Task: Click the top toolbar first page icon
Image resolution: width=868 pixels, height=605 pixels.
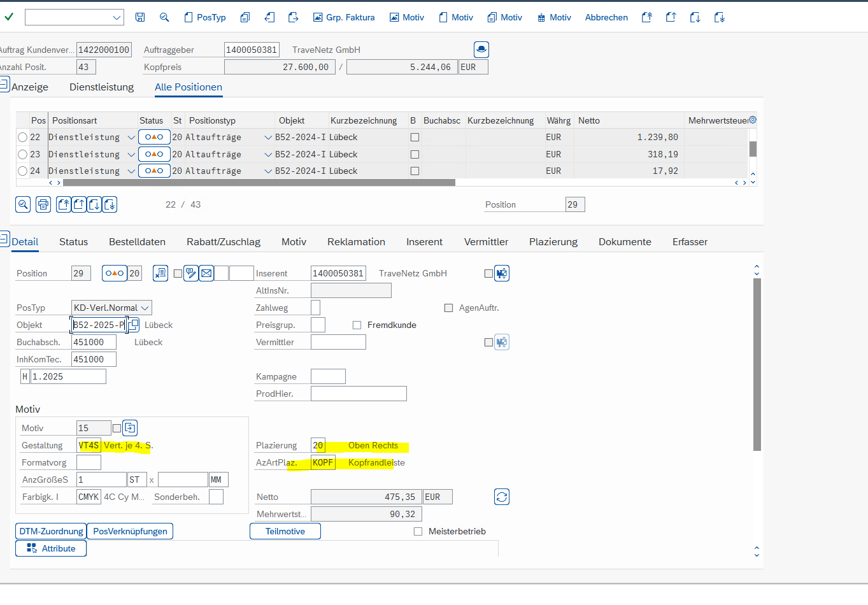Action: coord(646,17)
